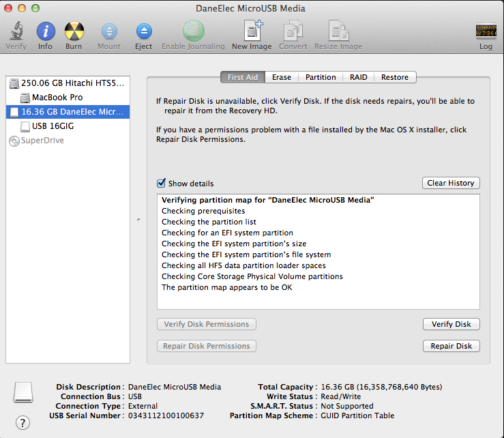The height and width of the screenshot is (438, 504).
Task: Click "Checking for an EFI system partition" line
Action: (x=227, y=233)
